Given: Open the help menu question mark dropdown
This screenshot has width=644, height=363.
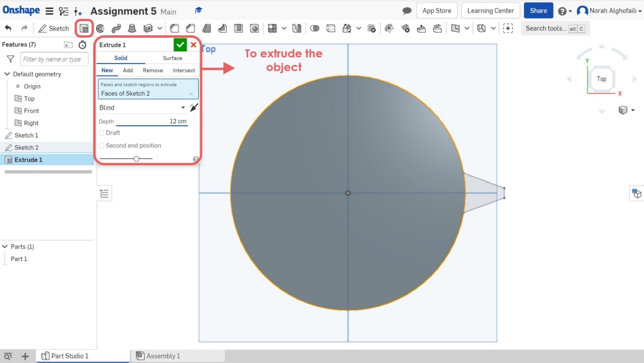Looking at the screenshot, I should point(565,11).
